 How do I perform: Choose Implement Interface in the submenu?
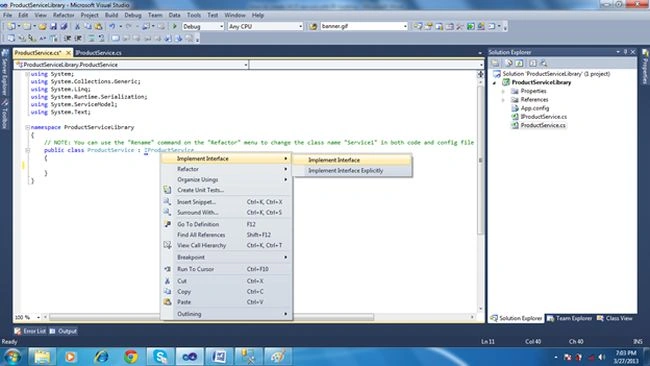point(352,160)
